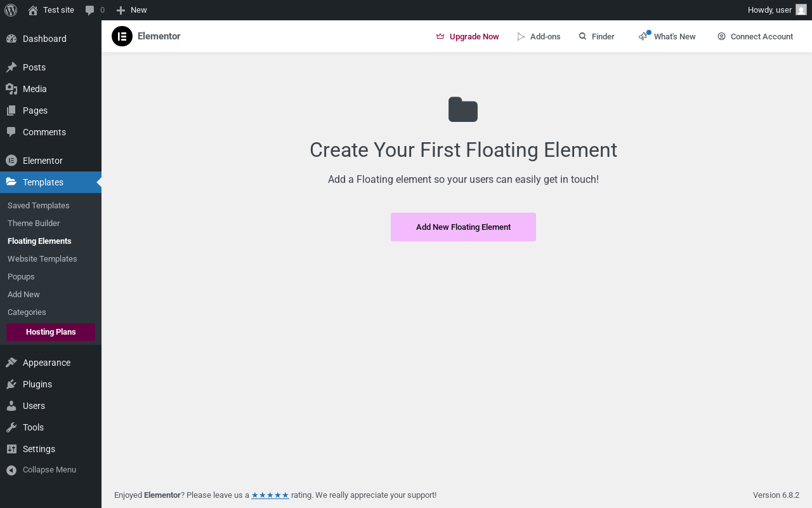812x508 pixels.
Task: Click the Settings sliders icon in sidebar
Action: 11,449
